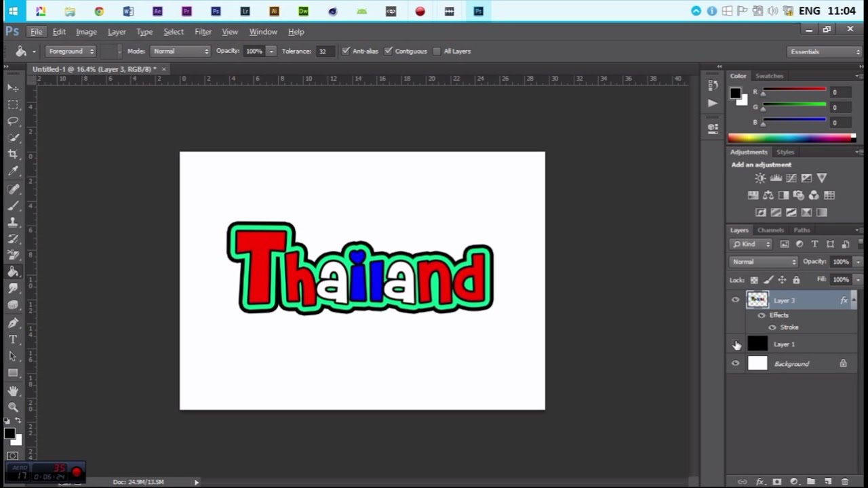Select the Rectangle shape tool
Image resolution: width=868 pixels, height=488 pixels.
13,373
